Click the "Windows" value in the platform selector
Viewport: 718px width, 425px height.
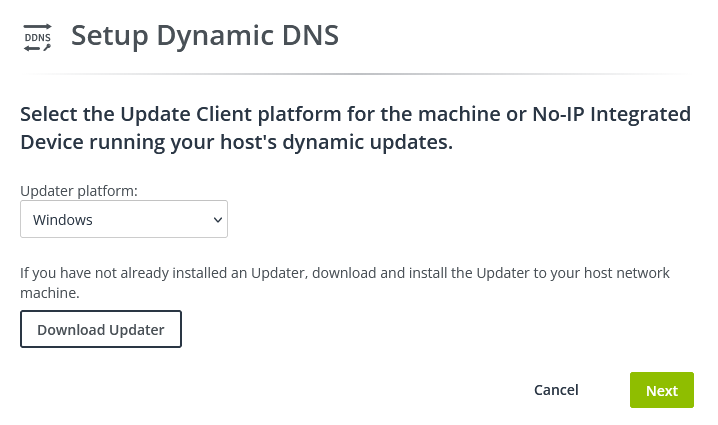(63, 220)
